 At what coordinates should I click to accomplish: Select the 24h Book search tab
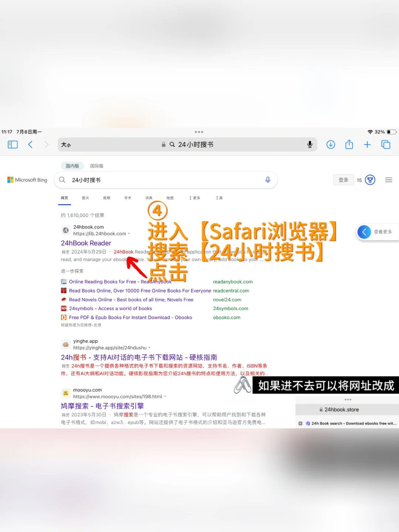(x=351, y=424)
